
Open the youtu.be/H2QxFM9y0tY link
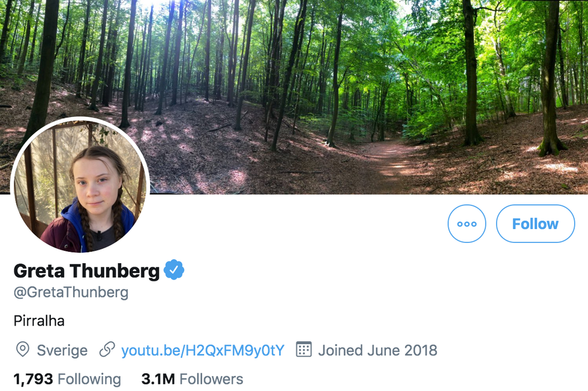pos(203,350)
